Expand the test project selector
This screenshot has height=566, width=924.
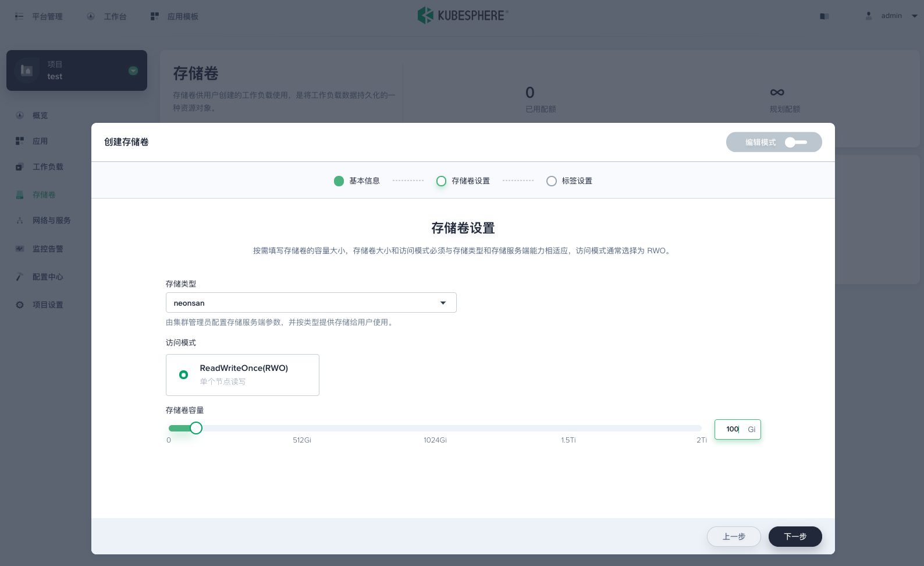[133, 70]
